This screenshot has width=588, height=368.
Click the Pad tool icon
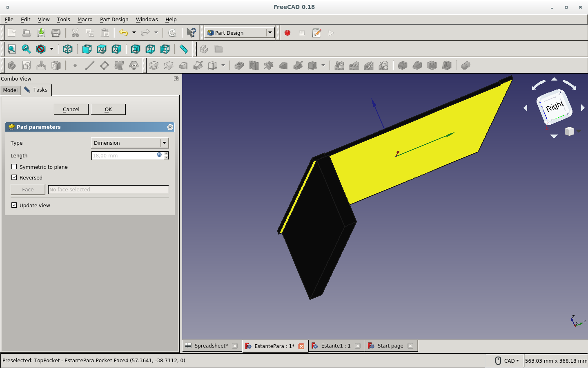point(154,65)
